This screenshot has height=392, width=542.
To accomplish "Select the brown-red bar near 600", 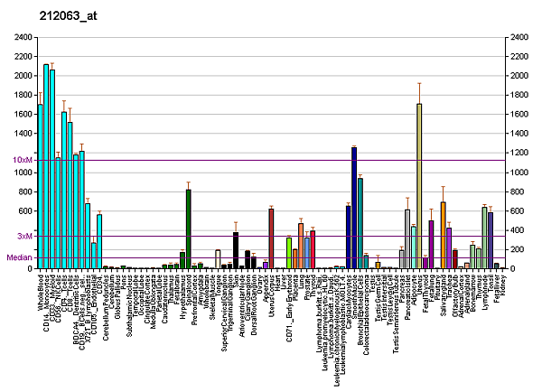I will click(271, 238).
